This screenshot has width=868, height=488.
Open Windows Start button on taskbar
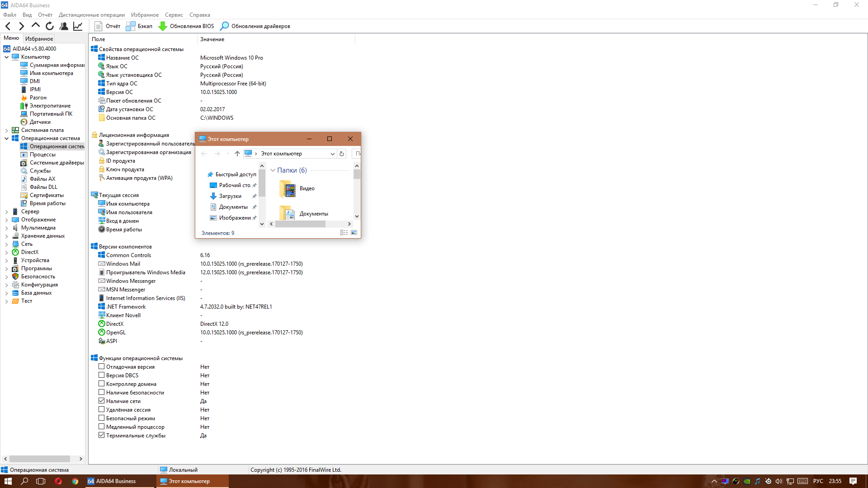tap(8, 481)
